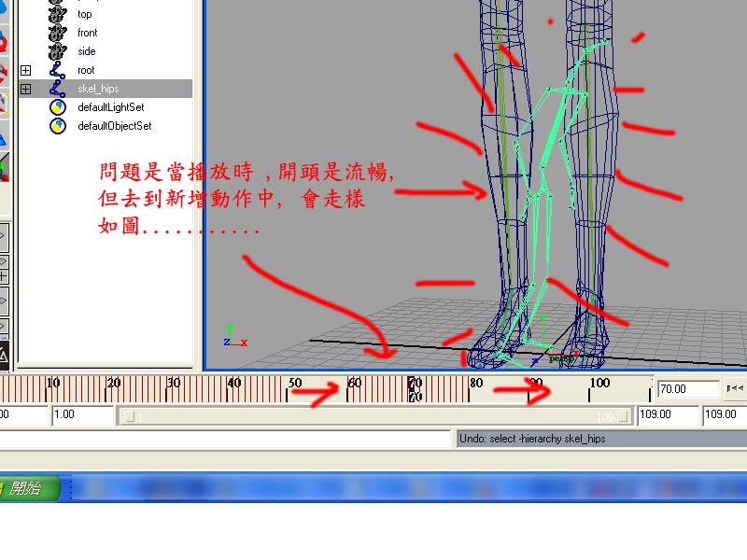Image resolution: width=747 pixels, height=560 pixels.
Task: Click the range slider right handle
Action: click(x=622, y=416)
